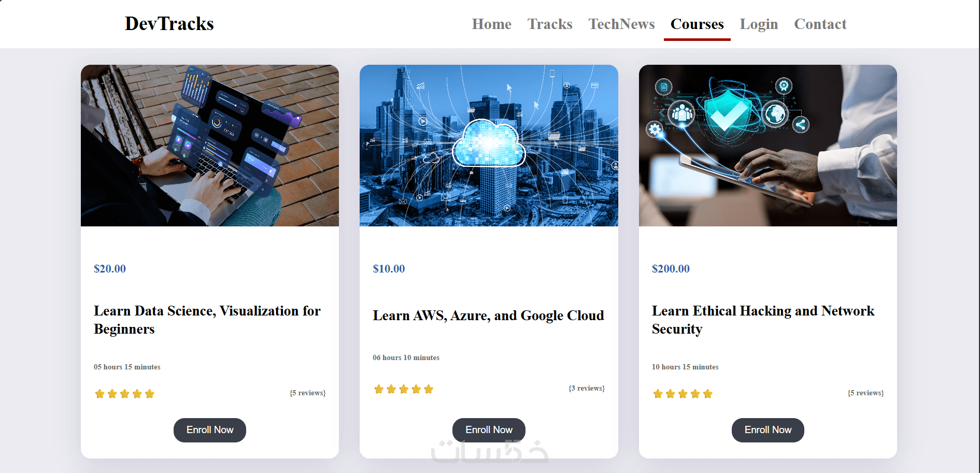Open the laptop dashboard course image
The image size is (980, 473).
click(x=210, y=146)
